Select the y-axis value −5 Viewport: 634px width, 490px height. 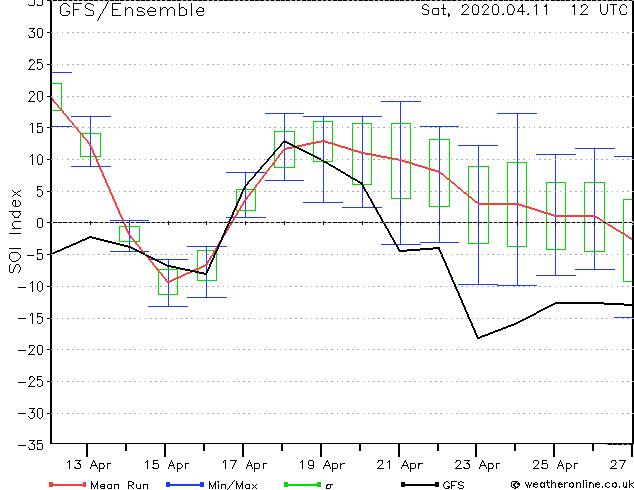pyautogui.click(x=33, y=255)
